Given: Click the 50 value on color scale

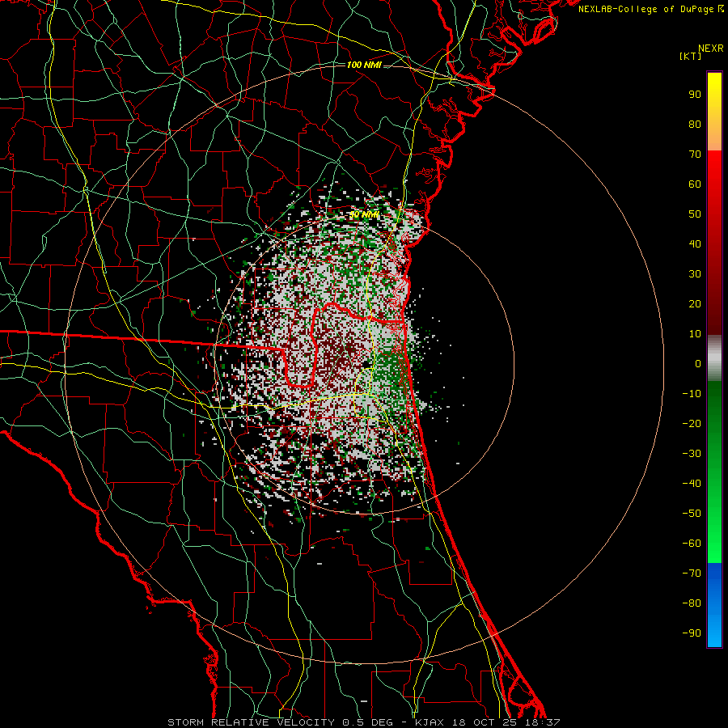Looking at the screenshot, I should pyautogui.click(x=695, y=214).
